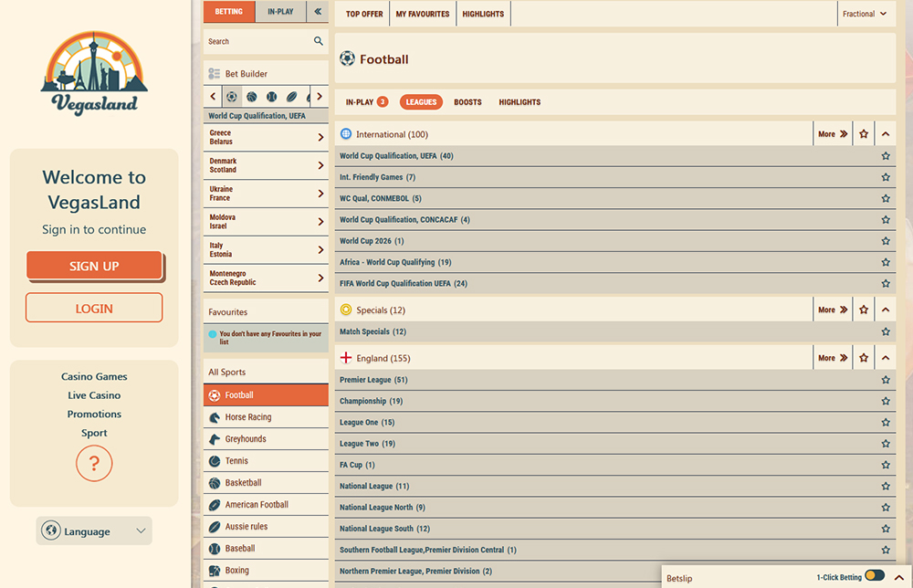Viewport: 913px width, 588px height.
Task: Select the basketball icon in sports carousel
Action: tap(251, 97)
